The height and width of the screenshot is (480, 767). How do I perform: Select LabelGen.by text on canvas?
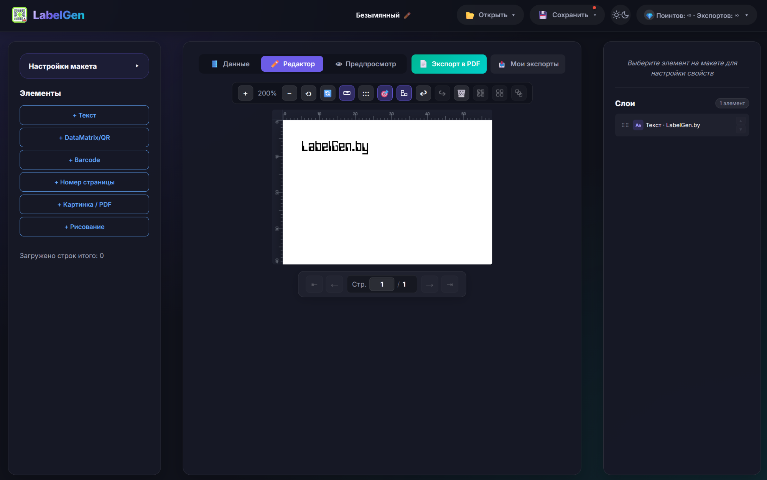tap(335, 147)
